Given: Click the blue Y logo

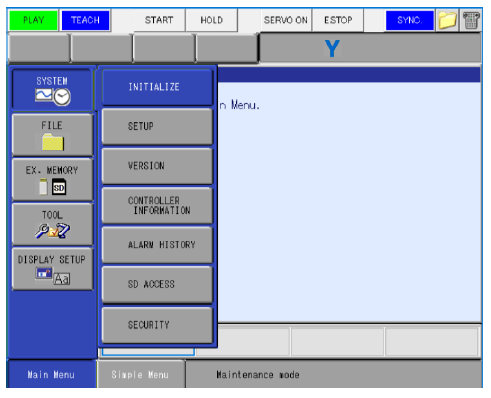Looking at the screenshot, I should click(x=332, y=48).
